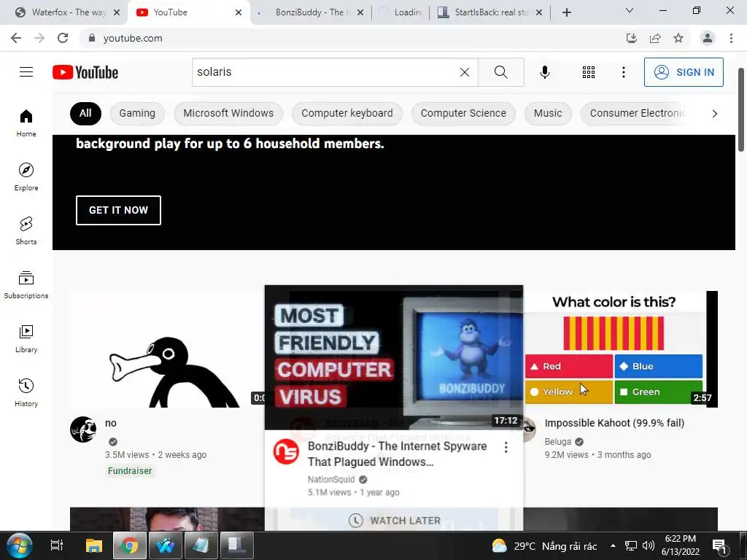Open Chrome from the taskbar
Image resolution: width=747 pixels, height=560 pixels.
(x=130, y=545)
